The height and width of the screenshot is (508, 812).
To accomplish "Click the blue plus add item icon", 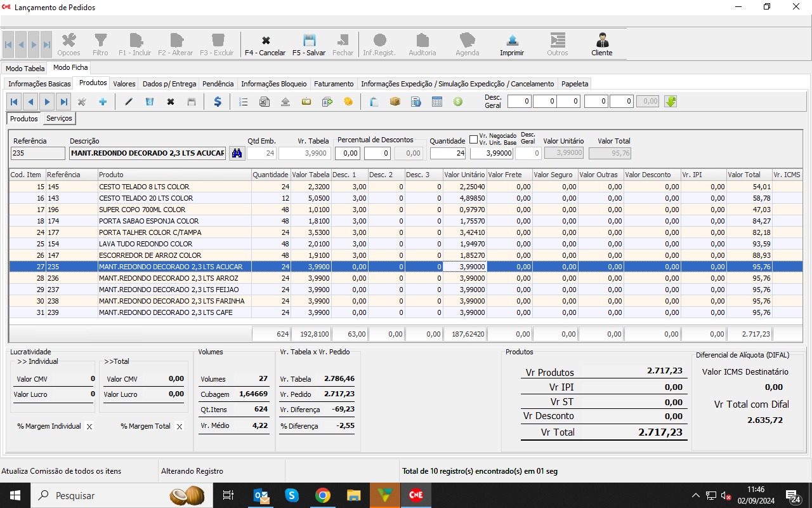I will pos(102,102).
